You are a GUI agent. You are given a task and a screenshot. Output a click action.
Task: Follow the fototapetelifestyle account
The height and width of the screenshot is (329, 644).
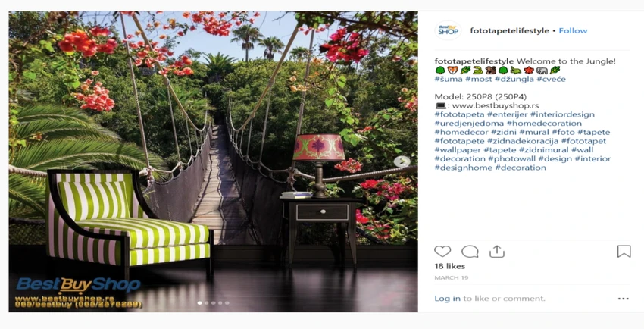pos(573,30)
